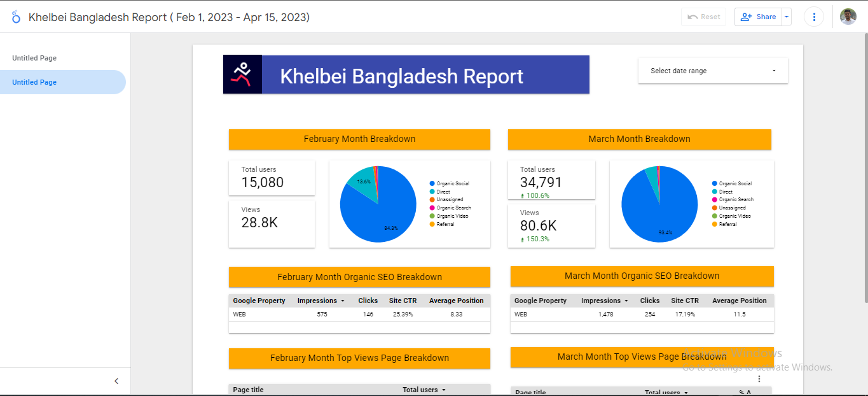The height and width of the screenshot is (396, 868).
Task: Sort February SEO table by Average Position
Action: click(x=456, y=301)
